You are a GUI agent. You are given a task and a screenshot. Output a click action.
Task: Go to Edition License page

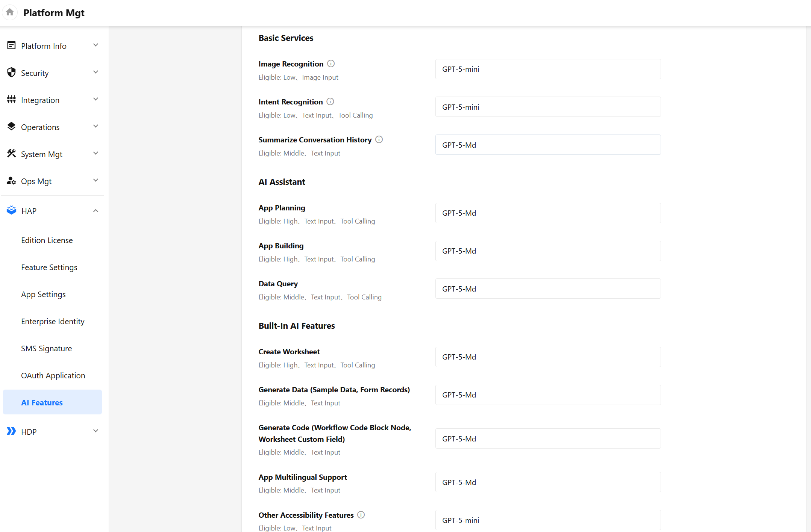click(47, 240)
